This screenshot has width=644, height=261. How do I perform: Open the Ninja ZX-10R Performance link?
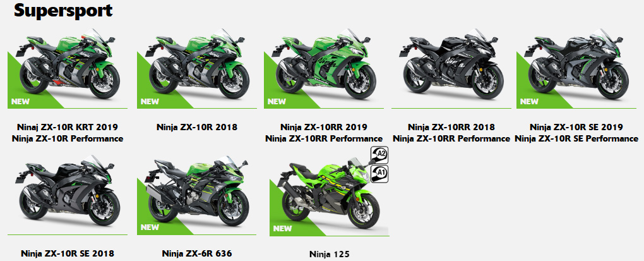[x=68, y=138]
